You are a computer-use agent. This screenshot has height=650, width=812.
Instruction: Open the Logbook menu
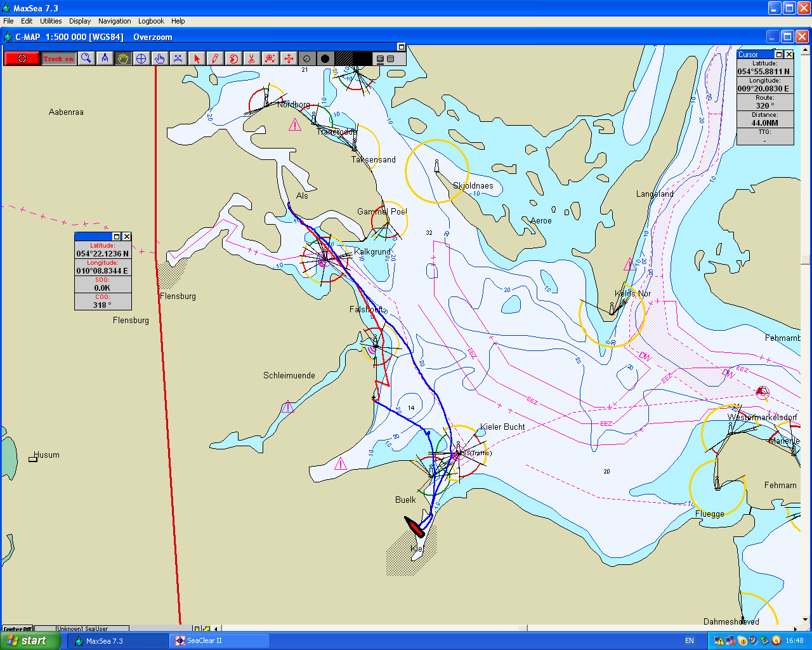[x=151, y=21]
